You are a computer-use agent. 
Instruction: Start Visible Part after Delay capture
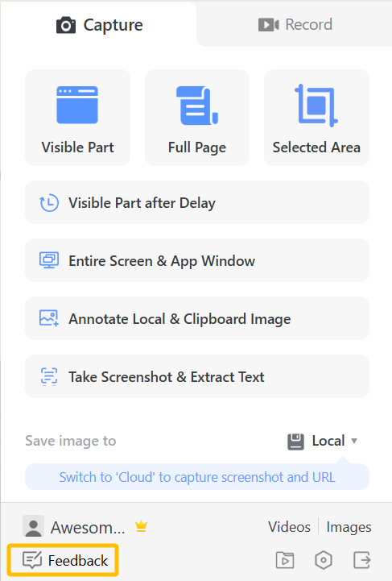coord(197,202)
